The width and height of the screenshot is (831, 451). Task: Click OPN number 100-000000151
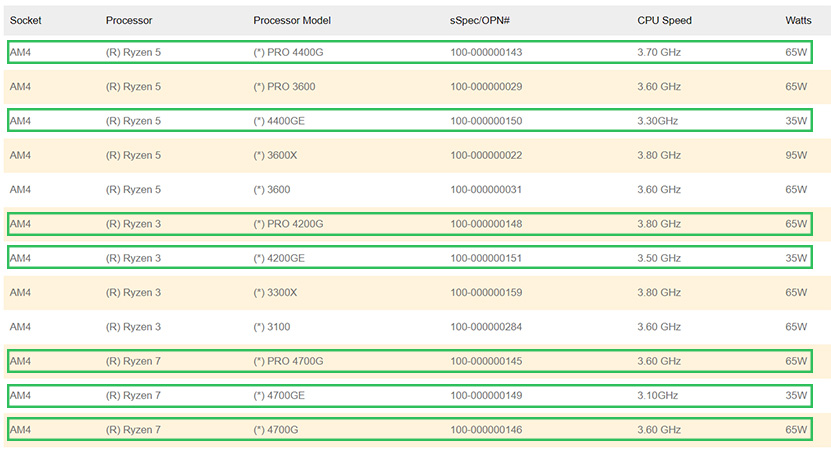coord(486,259)
